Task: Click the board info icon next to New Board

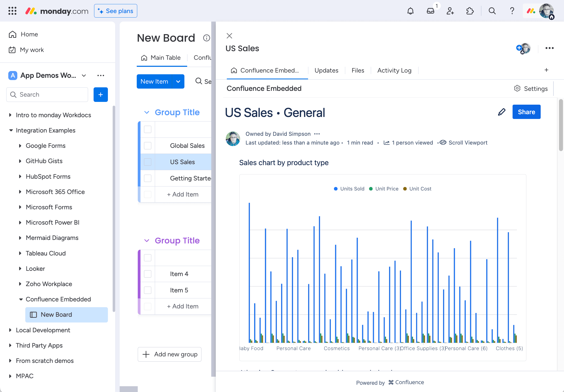Action: 206,38
